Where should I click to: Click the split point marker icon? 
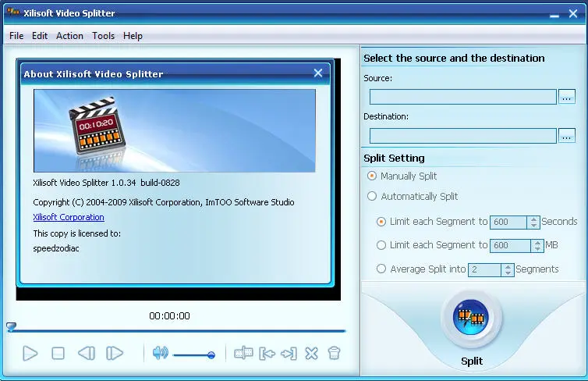click(x=243, y=353)
